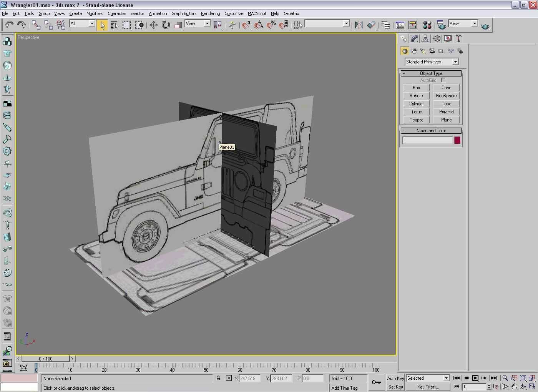Screen dimensions: 538x392
Task: Activate Select and Uniform Scale tool
Action: tap(178, 25)
